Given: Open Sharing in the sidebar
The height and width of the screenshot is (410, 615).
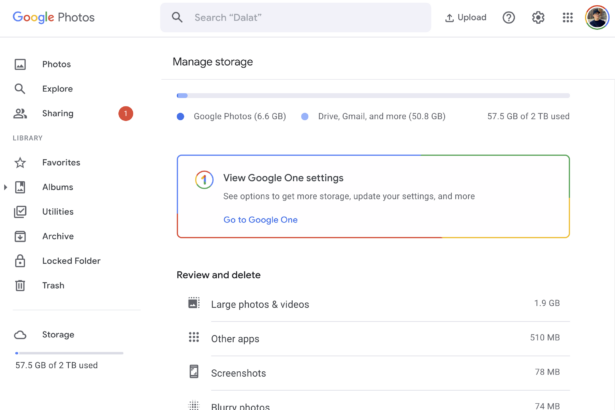Looking at the screenshot, I should click(x=58, y=113).
